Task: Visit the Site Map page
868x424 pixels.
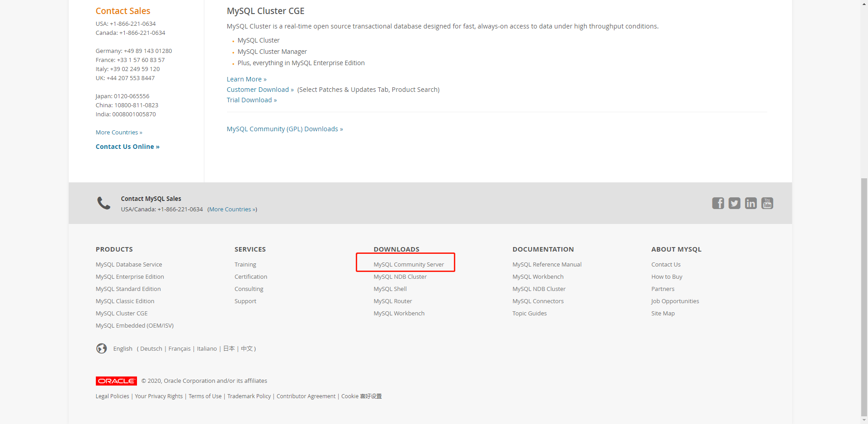Action: 663,314
